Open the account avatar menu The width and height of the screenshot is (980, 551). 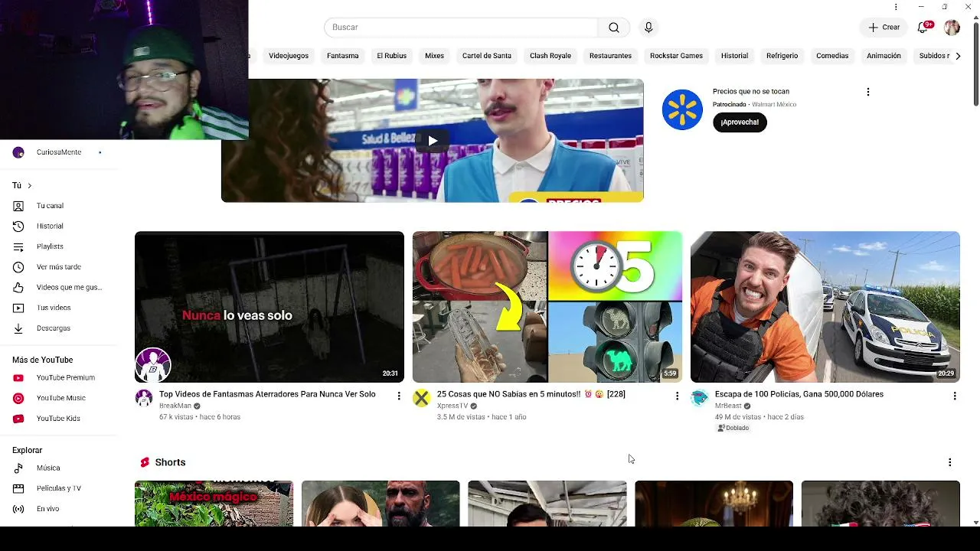point(952,28)
